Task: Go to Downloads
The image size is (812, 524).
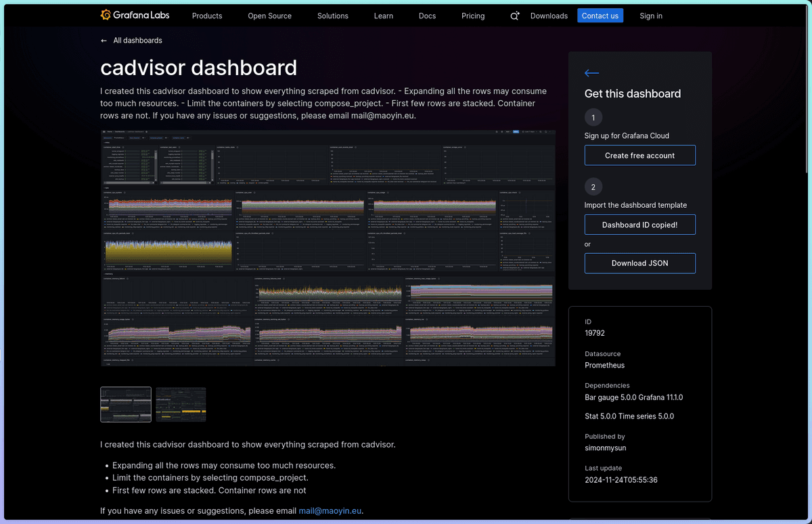Action: click(549, 16)
